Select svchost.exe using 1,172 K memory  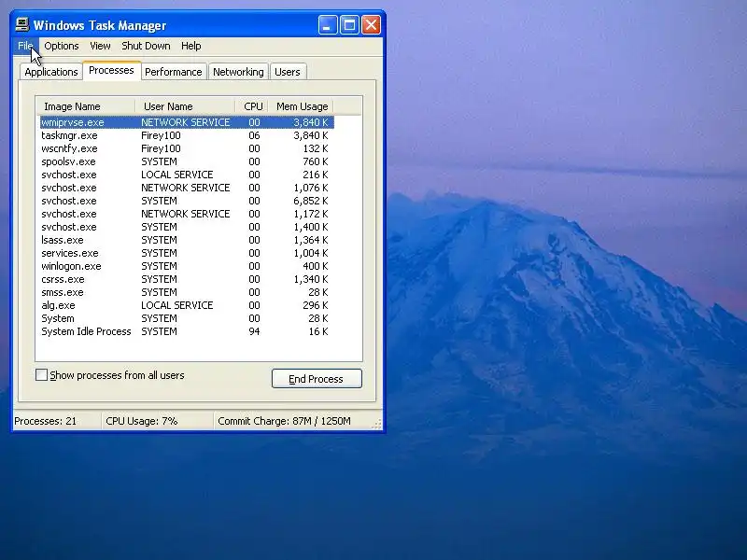tap(187, 214)
